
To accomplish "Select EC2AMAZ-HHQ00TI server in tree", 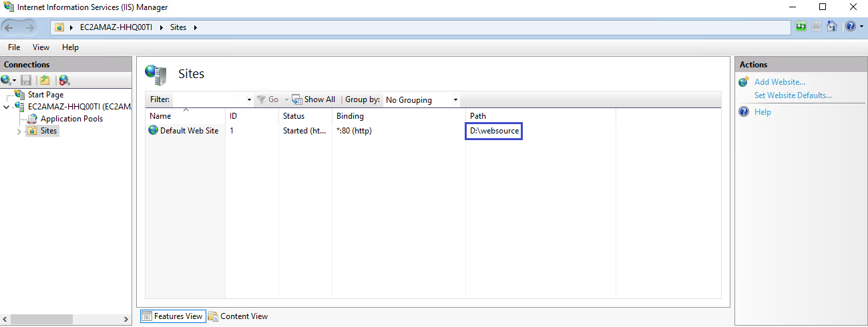I will tap(79, 106).
